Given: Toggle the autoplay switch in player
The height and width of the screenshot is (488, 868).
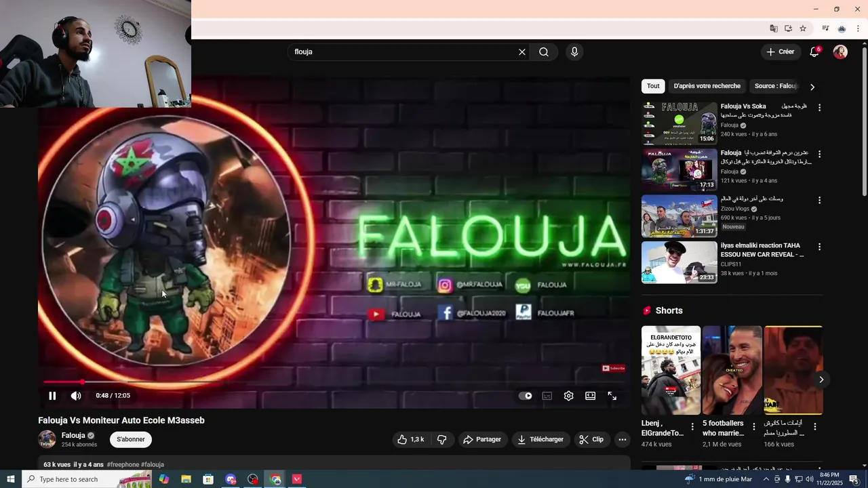Looking at the screenshot, I should coord(526,396).
